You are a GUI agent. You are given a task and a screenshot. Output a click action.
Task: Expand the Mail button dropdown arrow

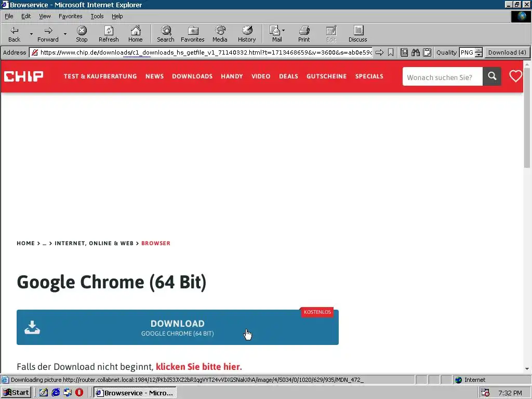(283, 31)
